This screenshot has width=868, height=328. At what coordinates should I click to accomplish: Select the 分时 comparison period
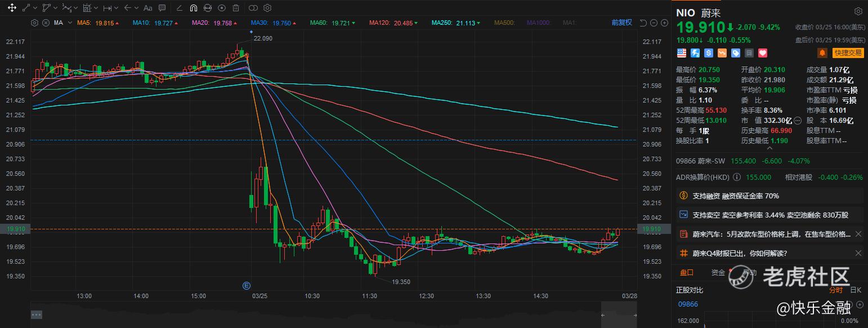pyautogui.click(x=836, y=290)
